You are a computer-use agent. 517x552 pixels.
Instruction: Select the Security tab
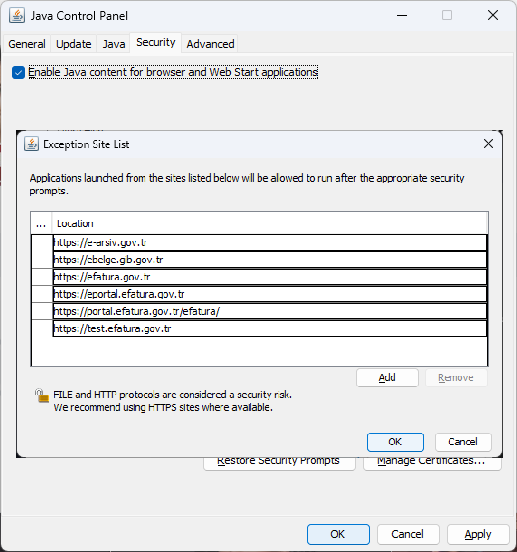pyautogui.click(x=156, y=43)
